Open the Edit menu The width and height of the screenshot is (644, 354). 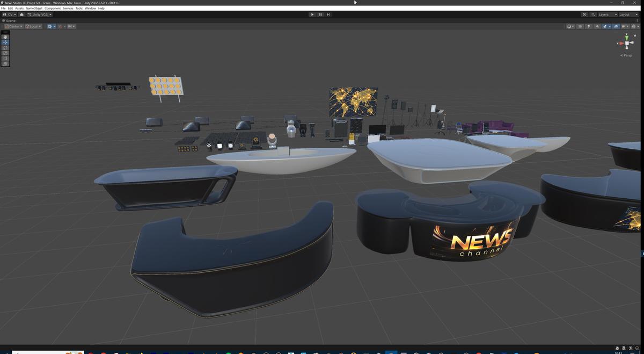[10, 8]
